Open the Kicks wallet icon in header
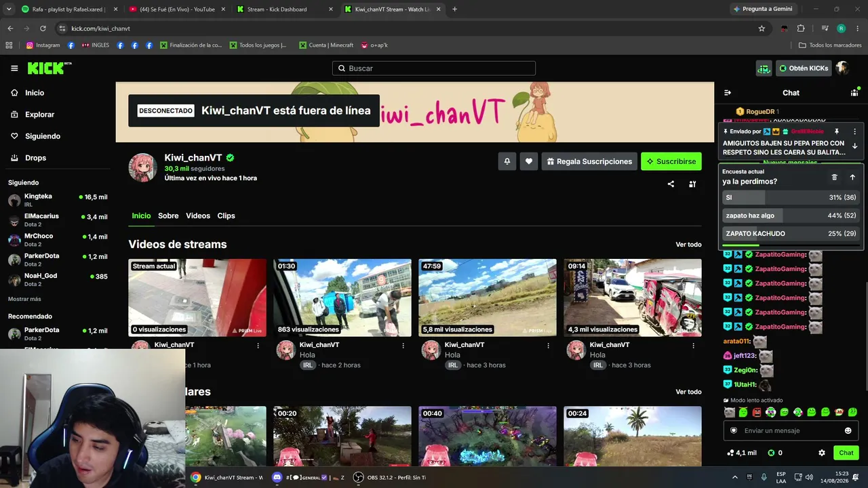The image size is (868, 488). point(764,68)
